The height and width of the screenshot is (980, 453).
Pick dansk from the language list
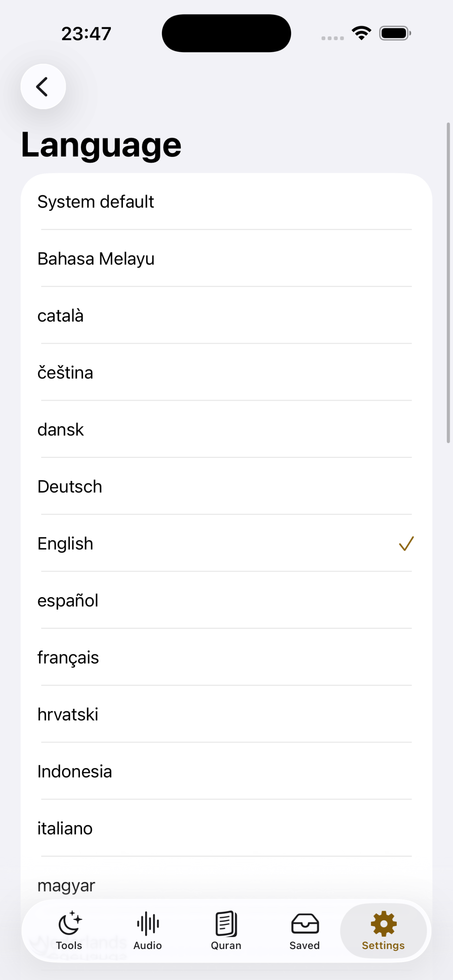(x=226, y=429)
